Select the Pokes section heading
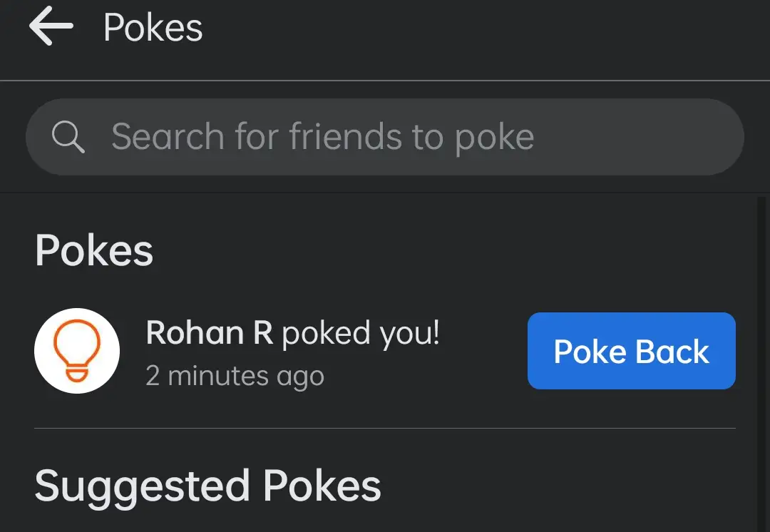The width and height of the screenshot is (770, 532). click(x=94, y=250)
